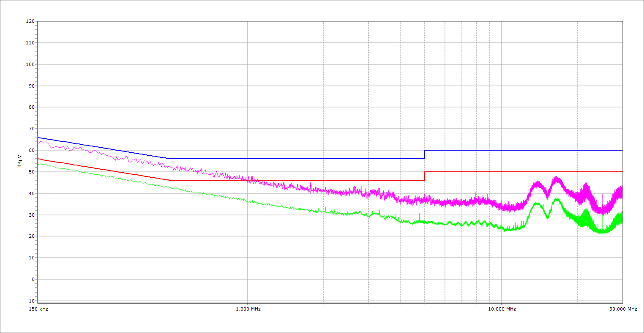Click the 1.000 MHz x-axis label
This screenshot has width=644, height=333.
[x=248, y=309]
